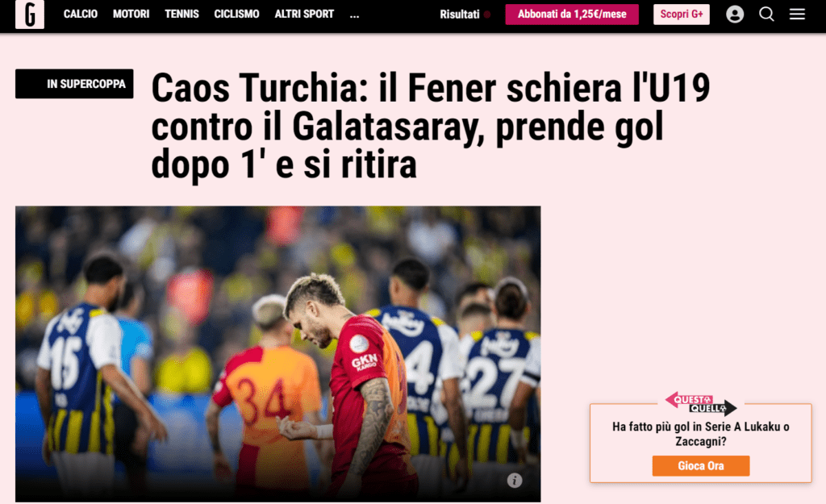Image resolution: width=826 pixels, height=504 pixels.
Task: Open the Ciclismo section
Action: [x=236, y=15]
